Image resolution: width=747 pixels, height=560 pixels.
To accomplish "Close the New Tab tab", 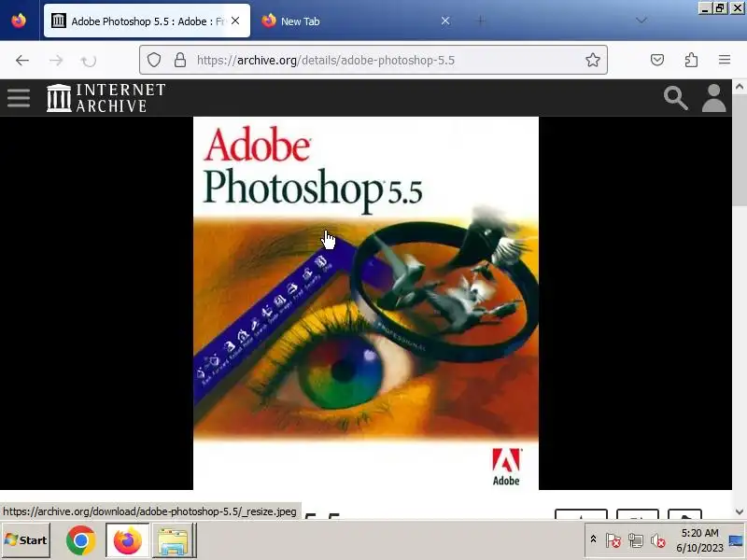I will point(445,21).
